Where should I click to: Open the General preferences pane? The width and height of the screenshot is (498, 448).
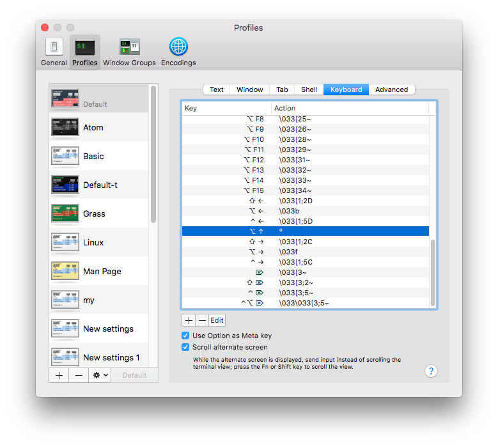[54, 52]
